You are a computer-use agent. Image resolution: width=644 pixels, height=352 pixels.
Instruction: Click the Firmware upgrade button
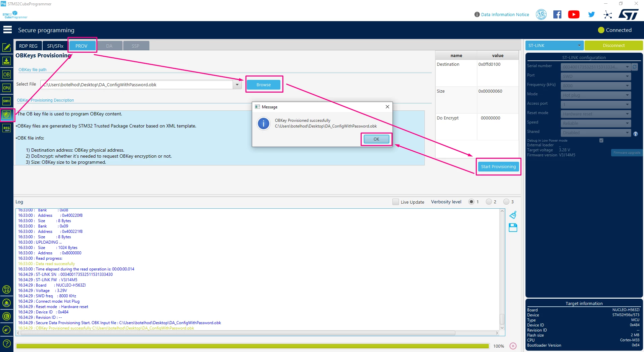click(x=627, y=153)
